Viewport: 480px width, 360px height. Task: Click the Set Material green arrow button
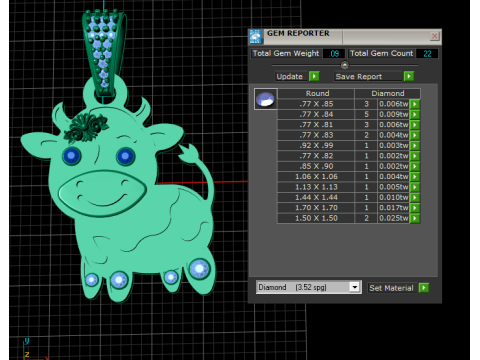[x=424, y=288]
